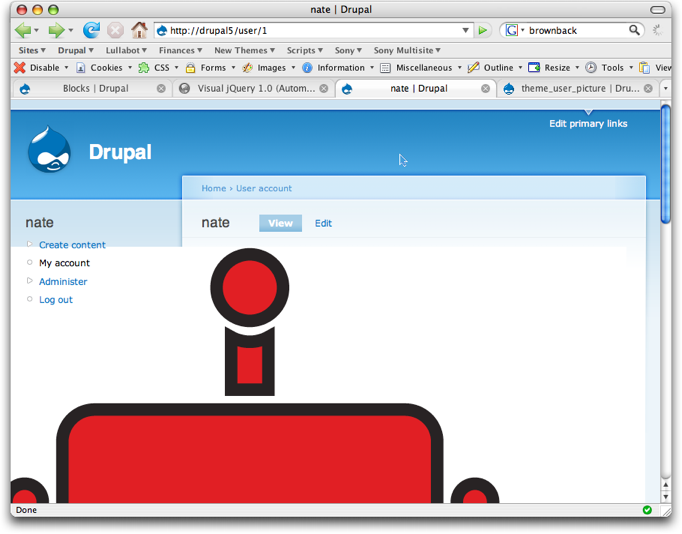
Task: Click the Cookies toolbar icon
Action: click(80, 68)
